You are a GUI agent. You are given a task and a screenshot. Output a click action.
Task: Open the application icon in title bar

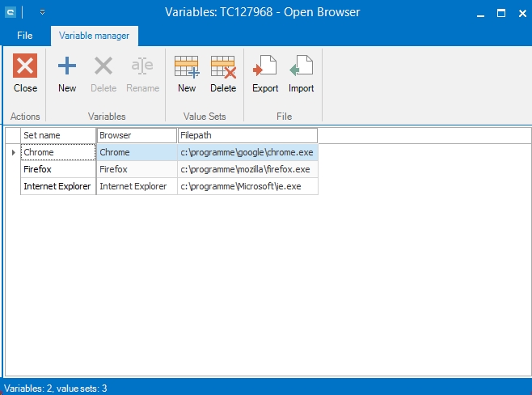(x=10, y=12)
